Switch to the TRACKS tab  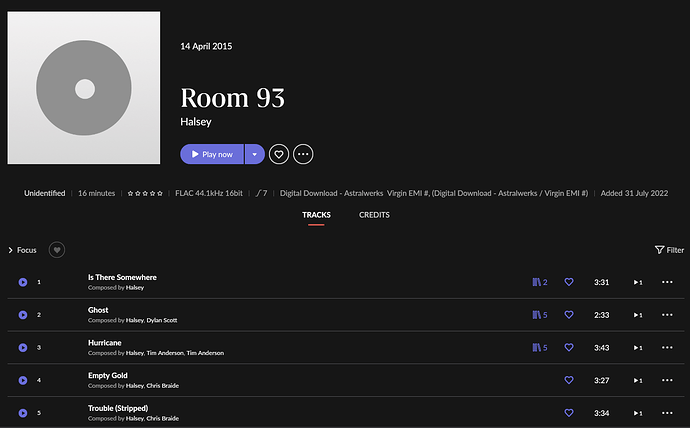[x=316, y=215]
